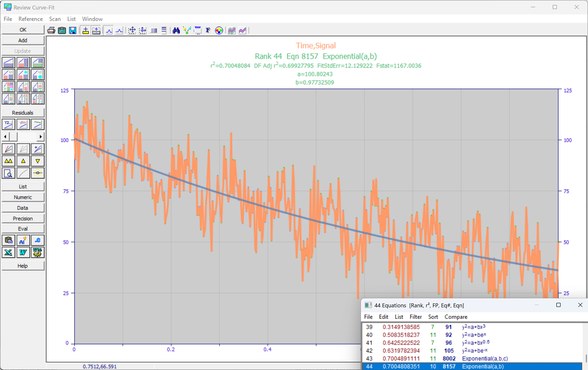The image size is (588, 370).
Task: Click the coordinates readout 0.7512,66.591
Action: tap(100, 366)
